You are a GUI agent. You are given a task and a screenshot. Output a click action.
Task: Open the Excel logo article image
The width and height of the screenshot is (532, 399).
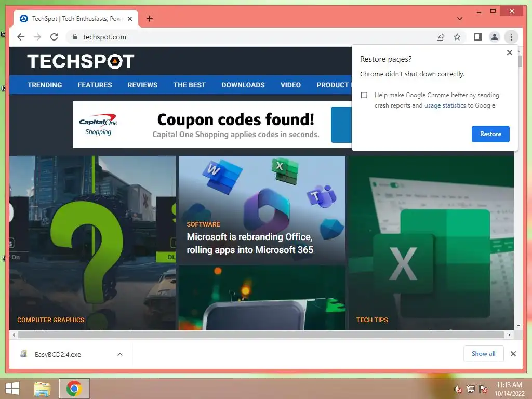click(431, 243)
